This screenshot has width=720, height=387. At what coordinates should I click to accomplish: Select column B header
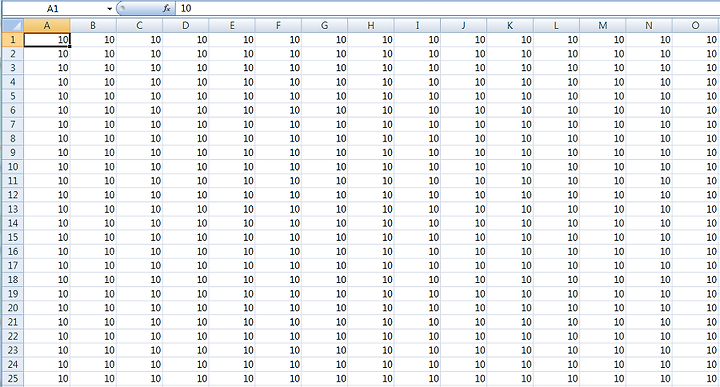(93, 25)
